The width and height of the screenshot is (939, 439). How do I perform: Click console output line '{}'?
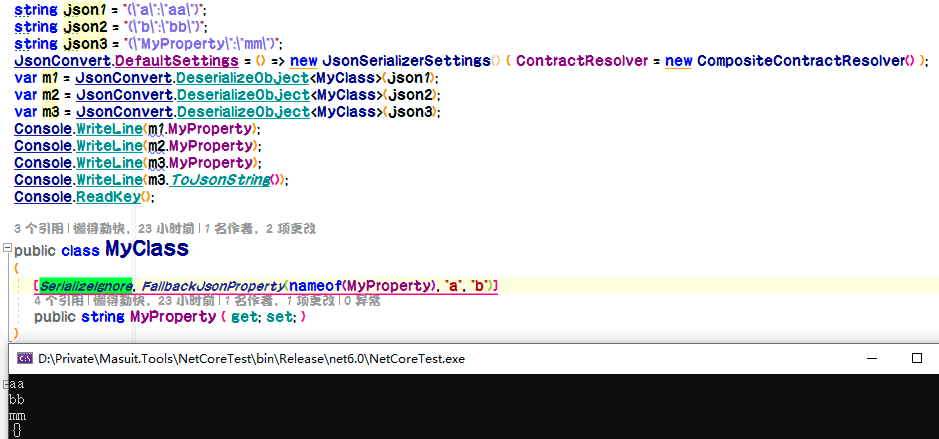tap(16, 430)
